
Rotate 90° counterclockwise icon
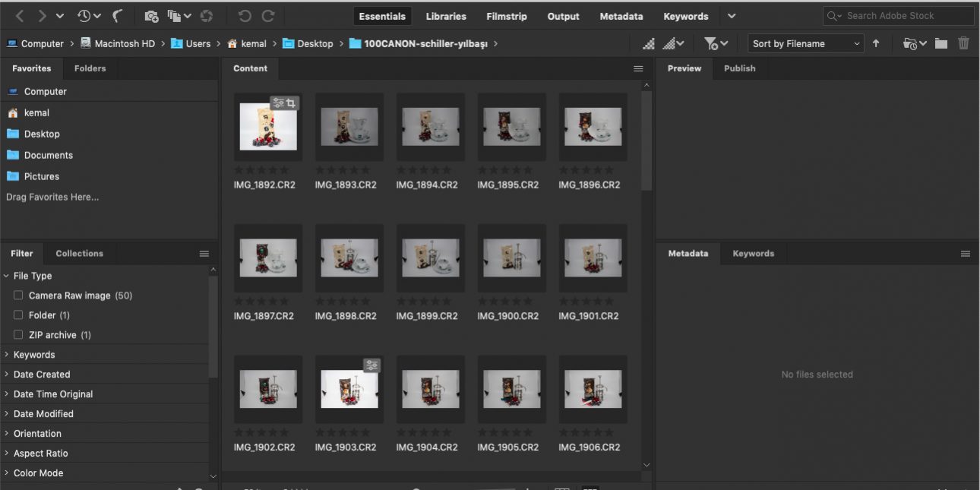(245, 16)
